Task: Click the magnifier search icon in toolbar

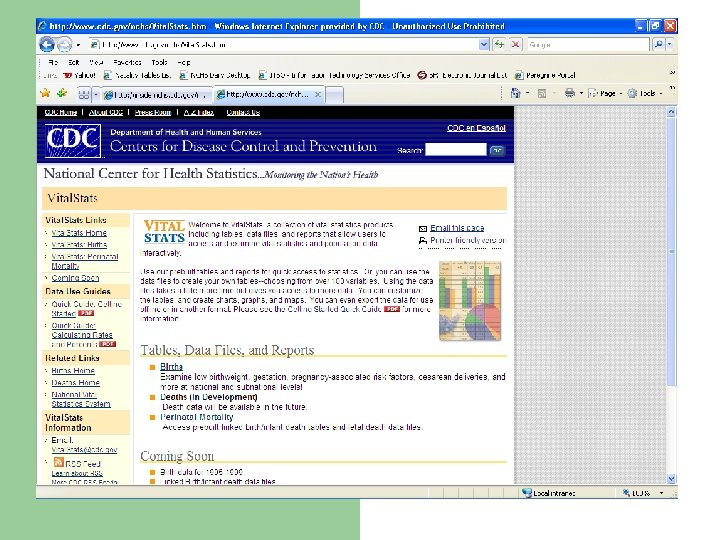Action: click(x=658, y=45)
